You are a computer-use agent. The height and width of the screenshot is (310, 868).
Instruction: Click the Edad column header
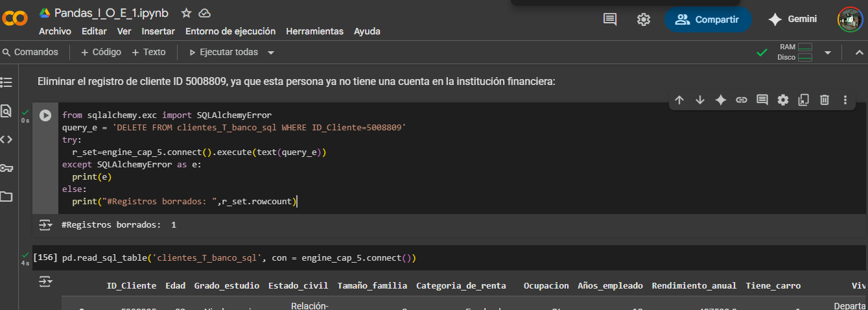point(175,285)
